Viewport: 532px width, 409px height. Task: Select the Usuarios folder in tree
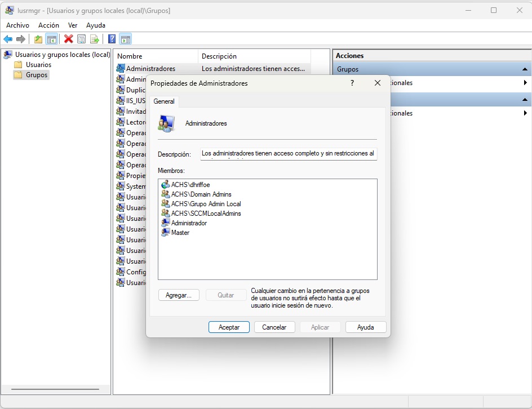38,65
